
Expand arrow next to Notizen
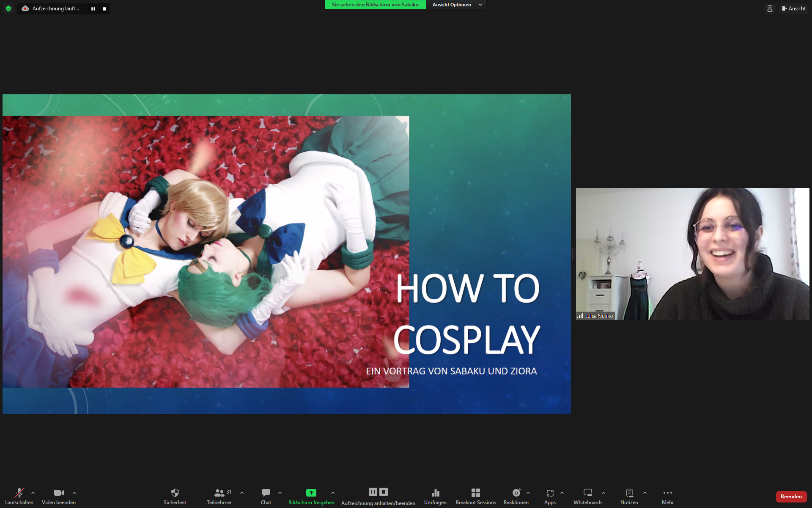click(645, 493)
